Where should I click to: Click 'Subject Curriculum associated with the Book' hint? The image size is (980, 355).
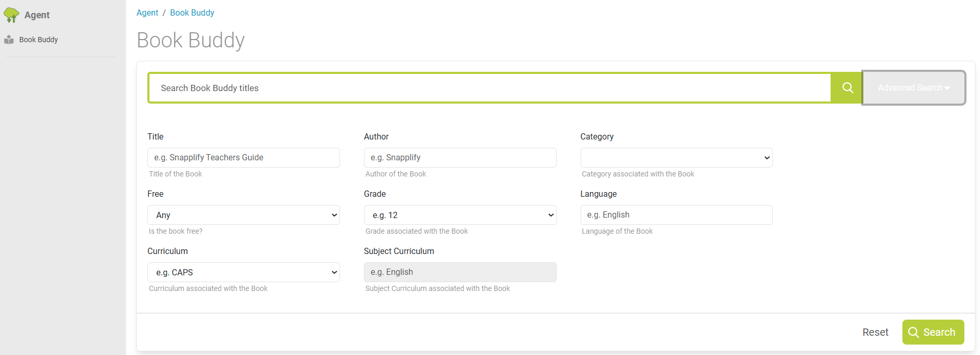438,288
